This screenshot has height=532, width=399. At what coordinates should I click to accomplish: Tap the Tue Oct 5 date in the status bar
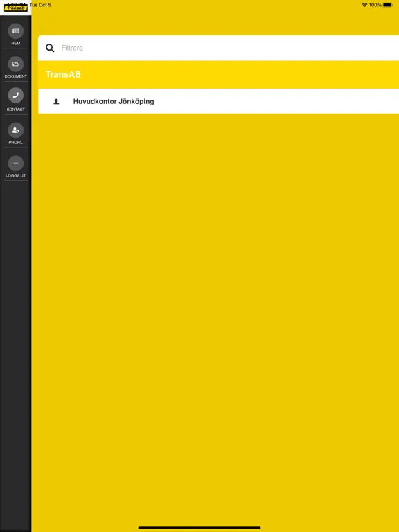tap(40, 5)
